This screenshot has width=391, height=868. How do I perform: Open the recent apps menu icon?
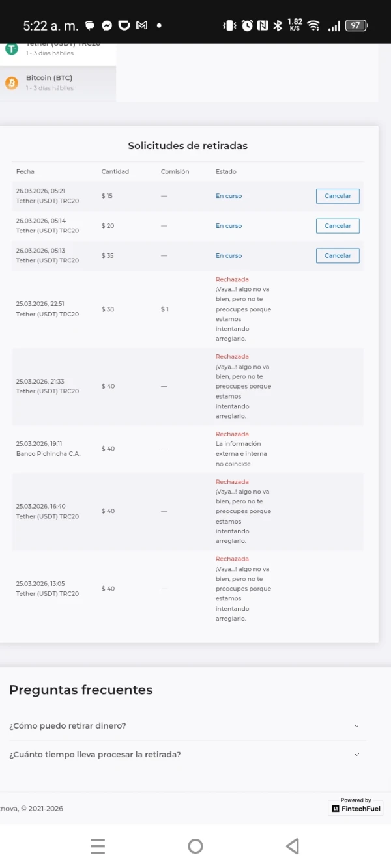tap(98, 846)
